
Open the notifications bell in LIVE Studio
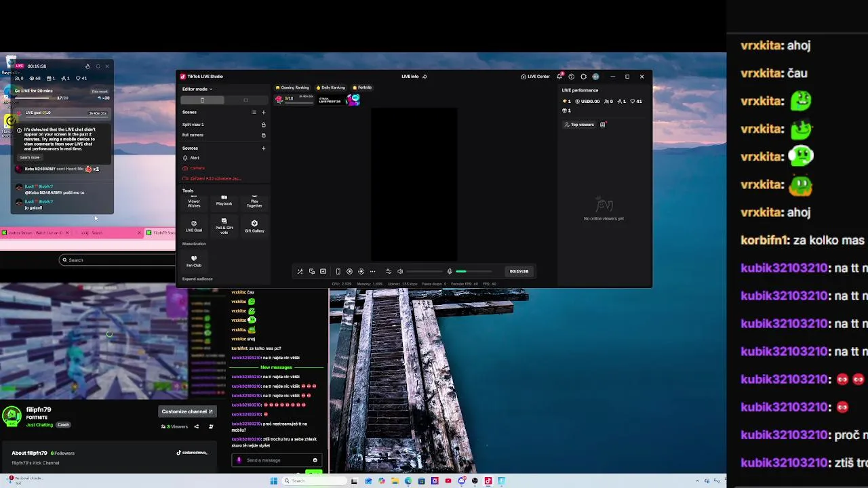559,77
